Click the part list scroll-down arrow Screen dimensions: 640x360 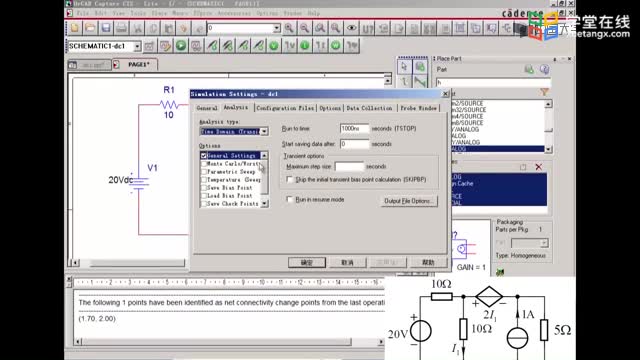[x=548, y=149]
